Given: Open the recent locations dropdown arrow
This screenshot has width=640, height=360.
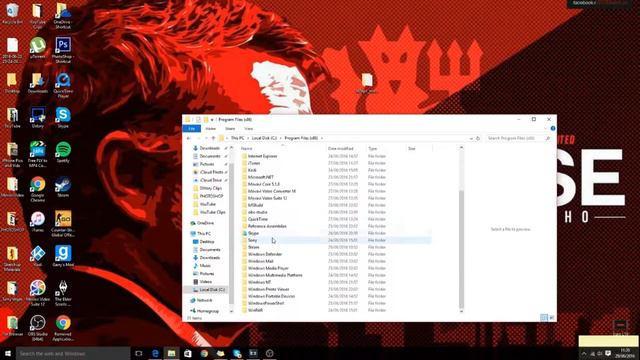Looking at the screenshot, I should [207, 138].
